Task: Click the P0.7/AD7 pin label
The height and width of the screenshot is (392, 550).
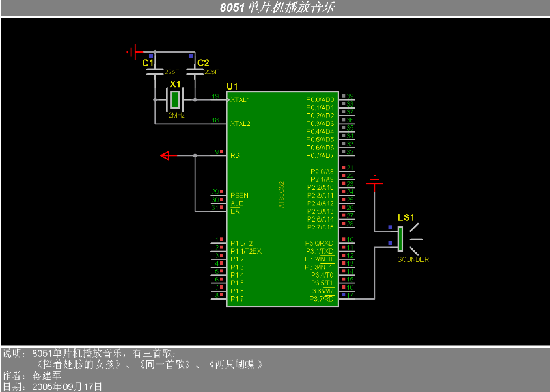Action: click(x=320, y=155)
